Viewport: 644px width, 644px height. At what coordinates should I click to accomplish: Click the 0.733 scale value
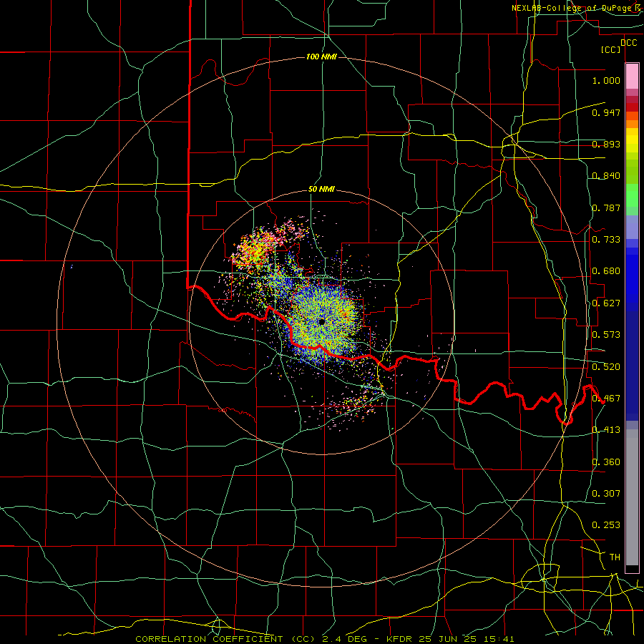tap(606, 240)
